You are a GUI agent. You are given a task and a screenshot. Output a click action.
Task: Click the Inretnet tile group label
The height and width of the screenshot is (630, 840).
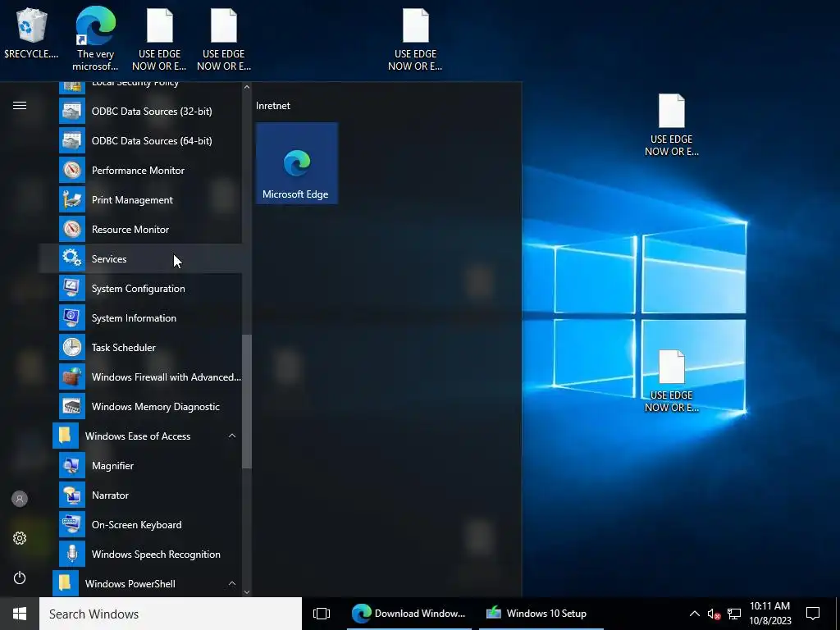coord(273,106)
